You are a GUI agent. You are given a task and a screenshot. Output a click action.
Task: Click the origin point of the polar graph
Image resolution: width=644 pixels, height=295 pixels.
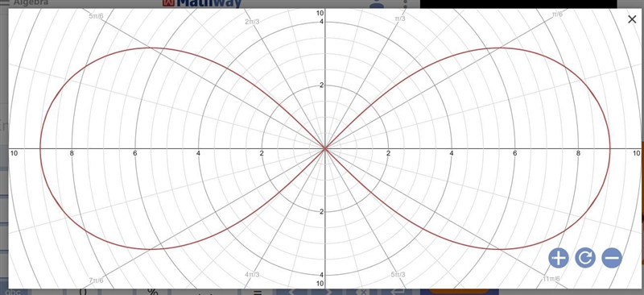pos(325,148)
